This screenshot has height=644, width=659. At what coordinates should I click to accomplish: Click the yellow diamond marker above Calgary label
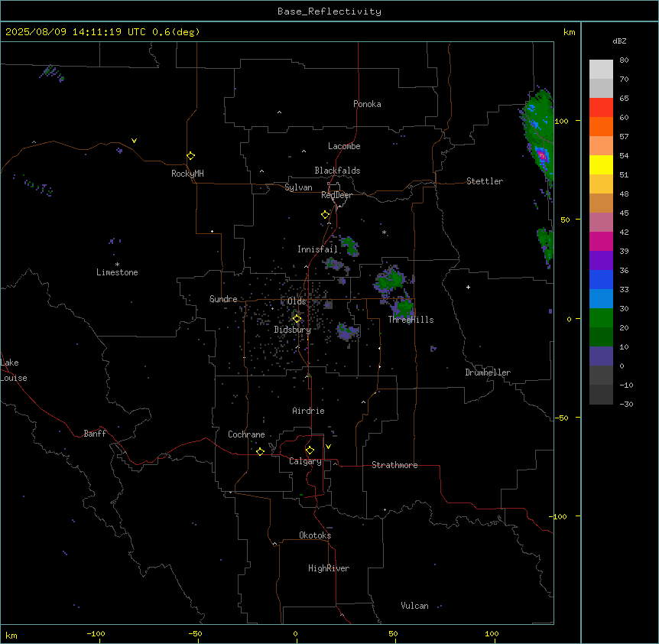coord(310,450)
